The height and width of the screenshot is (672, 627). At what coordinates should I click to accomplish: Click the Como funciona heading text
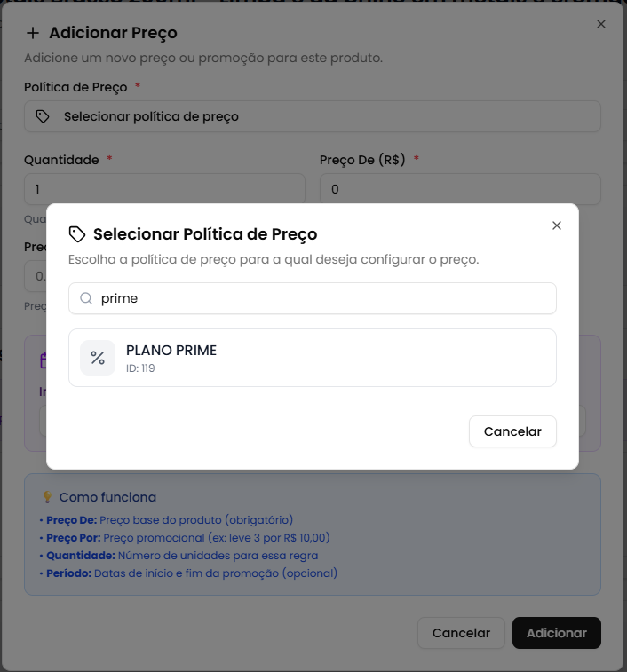click(107, 497)
